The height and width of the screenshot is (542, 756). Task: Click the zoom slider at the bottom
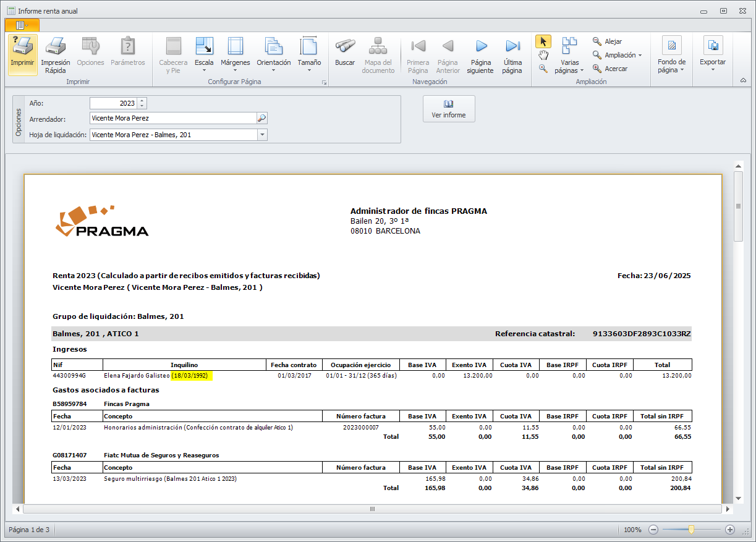691,530
